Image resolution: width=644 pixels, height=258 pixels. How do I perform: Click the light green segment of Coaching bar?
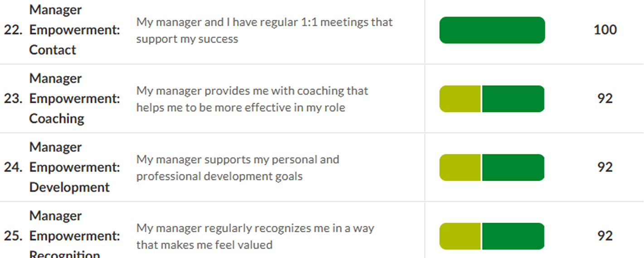[460, 99]
